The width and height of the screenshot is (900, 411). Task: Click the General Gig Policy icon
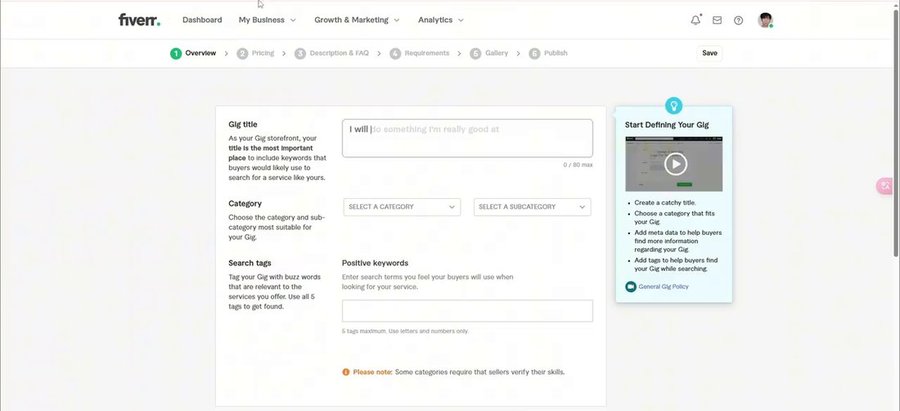(x=630, y=286)
